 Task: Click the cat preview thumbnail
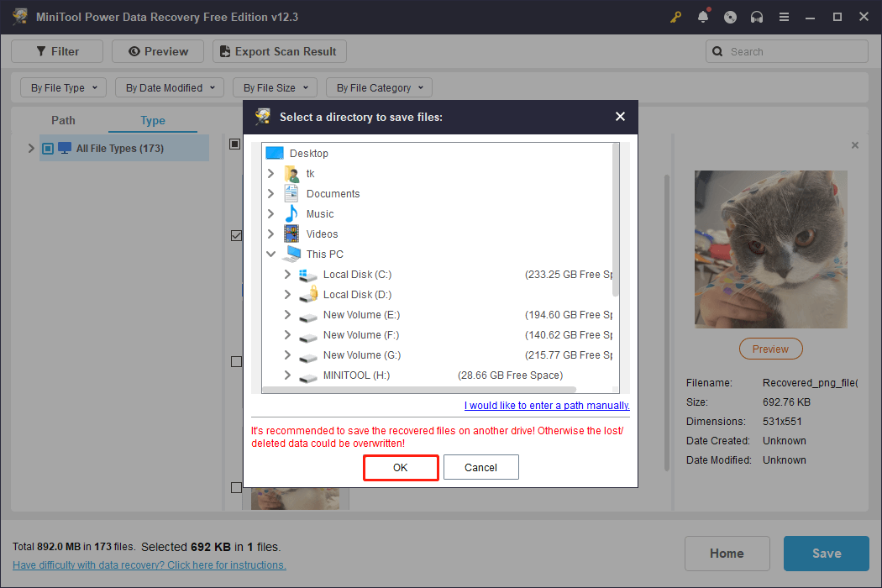pyautogui.click(x=770, y=249)
